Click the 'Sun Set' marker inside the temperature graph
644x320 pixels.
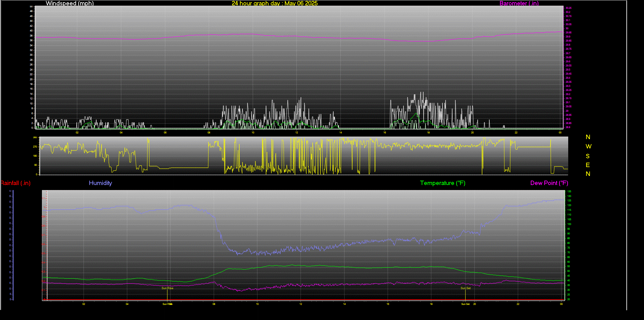coord(466,288)
